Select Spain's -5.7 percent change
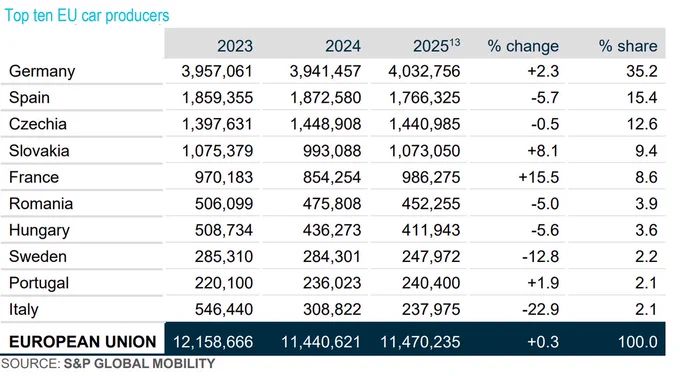Image resolution: width=680 pixels, height=376 pixels. pos(545,98)
